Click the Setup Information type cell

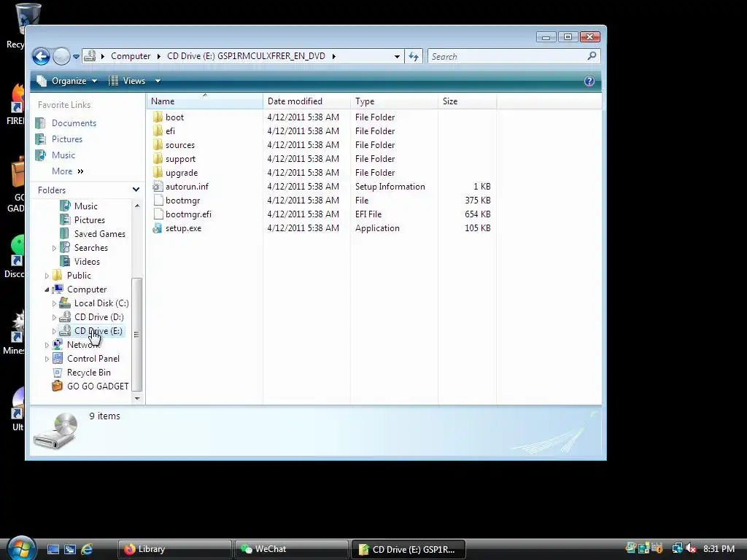tap(390, 187)
